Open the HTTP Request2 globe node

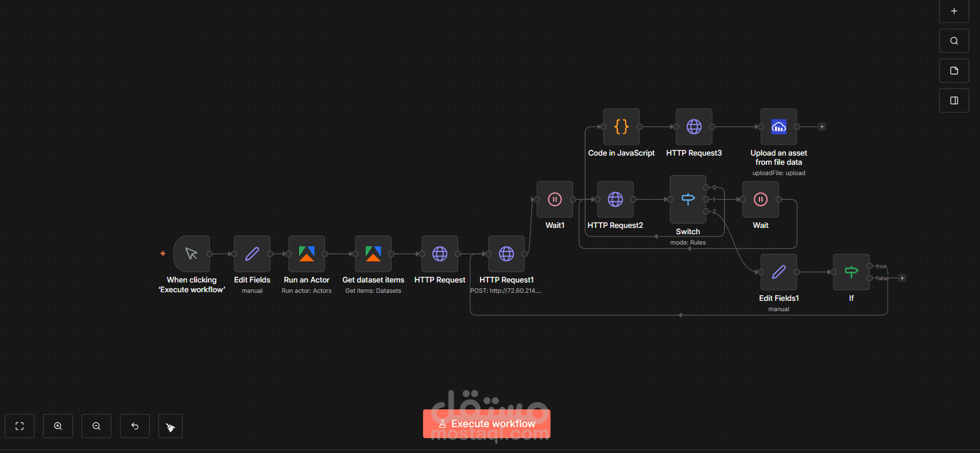pyautogui.click(x=615, y=199)
